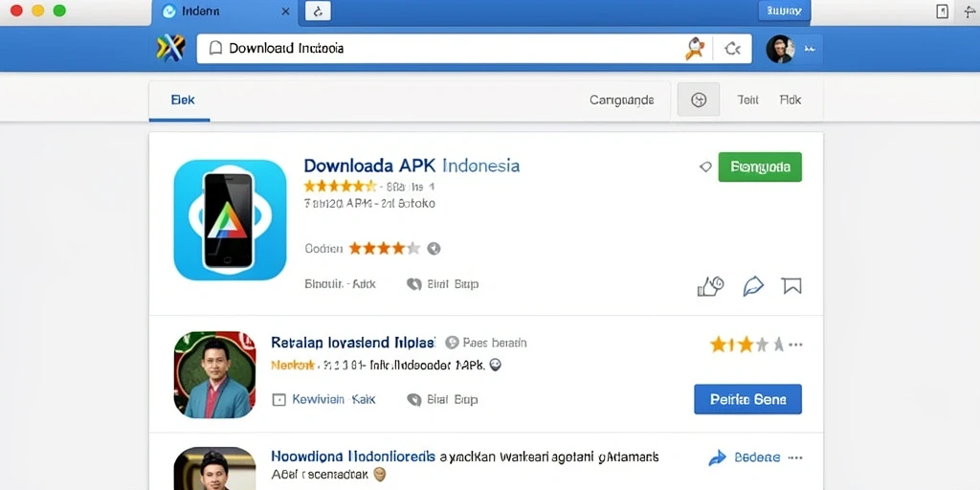Click the thumbnail of man wearing black cap
The height and width of the screenshot is (490, 980).
click(x=214, y=468)
